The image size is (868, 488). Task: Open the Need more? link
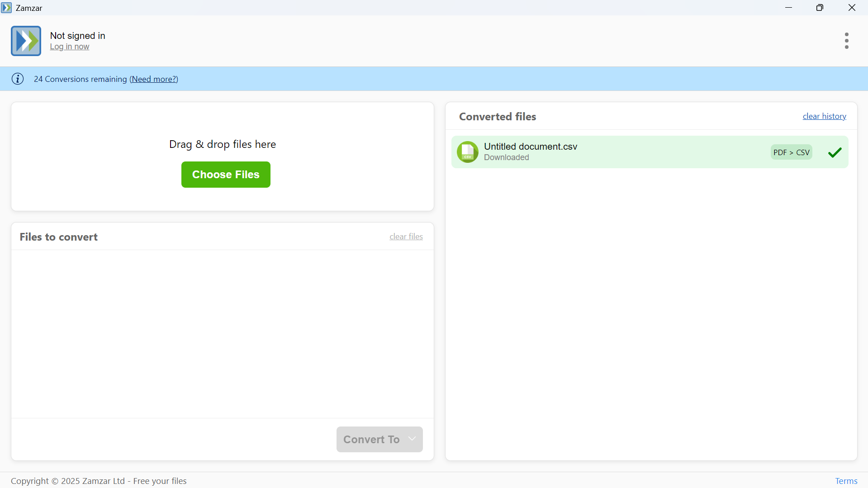154,79
